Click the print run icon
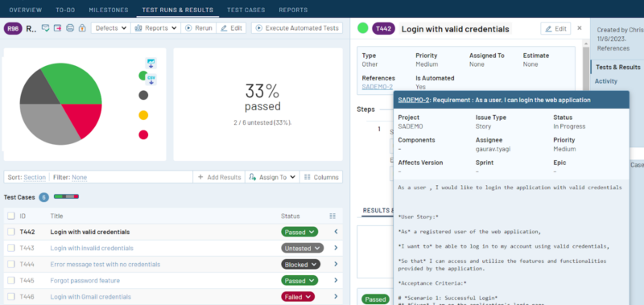644x305 pixels. (x=70, y=28)
